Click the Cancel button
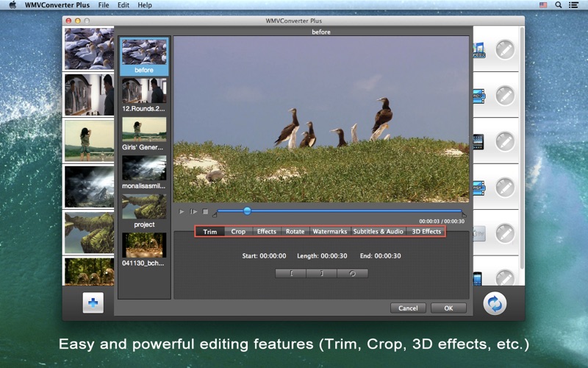The width and height of the screenshot is (588, 368). tap(408, 308)
